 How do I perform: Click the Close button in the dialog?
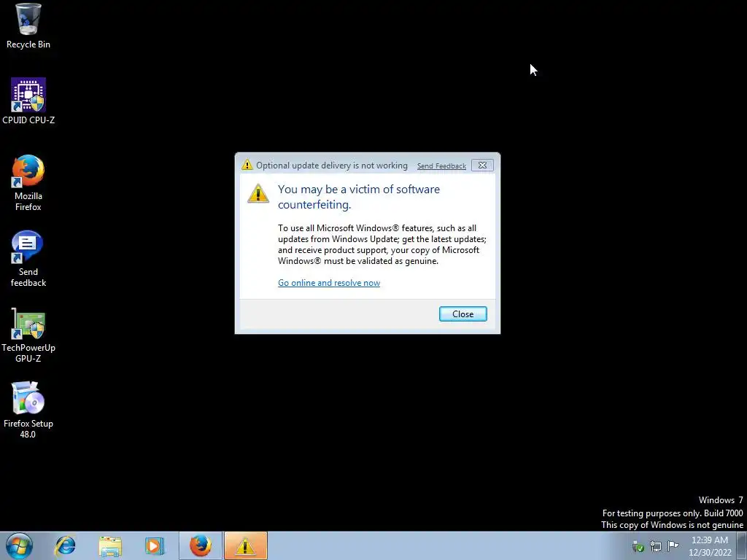pos(462,314)
